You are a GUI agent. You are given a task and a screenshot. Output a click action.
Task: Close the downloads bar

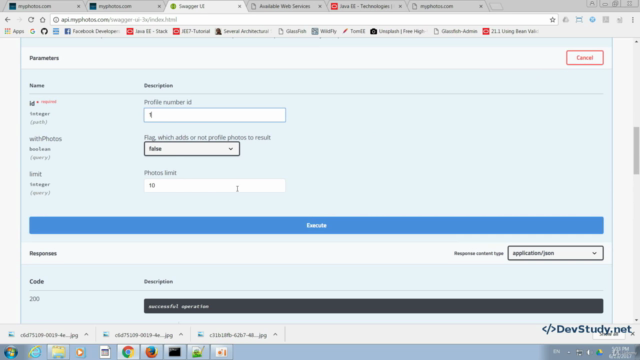pyautogui.click(x=633, y=334)
